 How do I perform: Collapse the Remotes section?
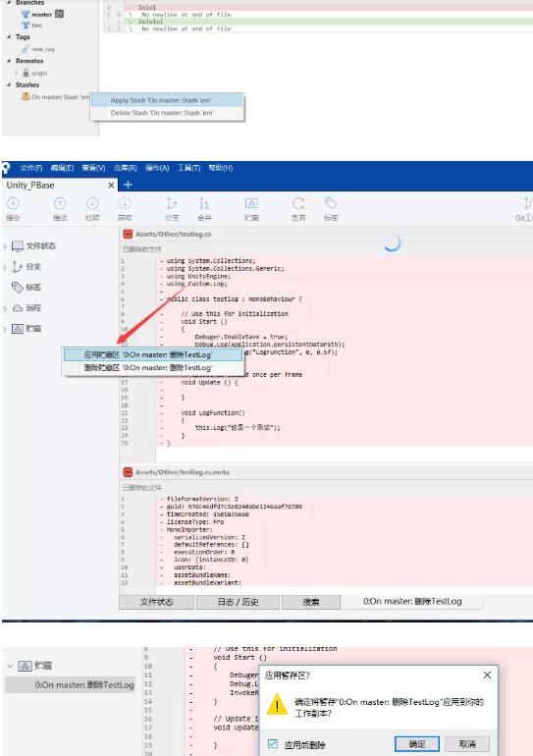[x=9, y=61]
